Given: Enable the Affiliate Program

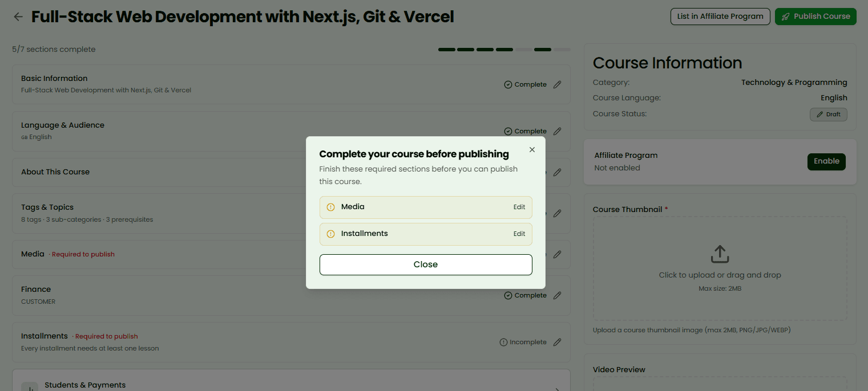Looking at the screenshot, I should point(826,161).
